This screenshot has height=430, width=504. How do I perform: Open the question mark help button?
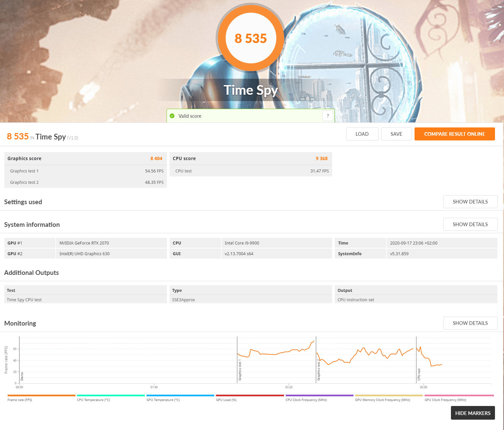point(328,116)
